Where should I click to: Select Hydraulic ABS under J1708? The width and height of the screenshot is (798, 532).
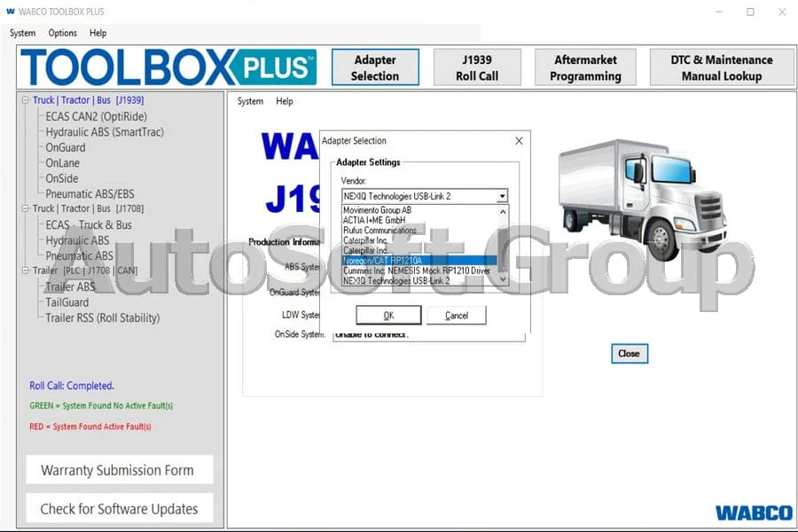(77, 240)
